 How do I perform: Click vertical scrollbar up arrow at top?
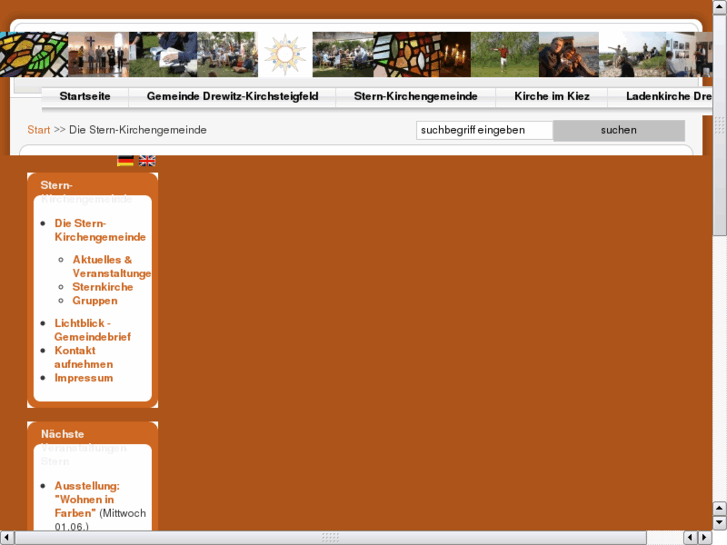(720, 7)
